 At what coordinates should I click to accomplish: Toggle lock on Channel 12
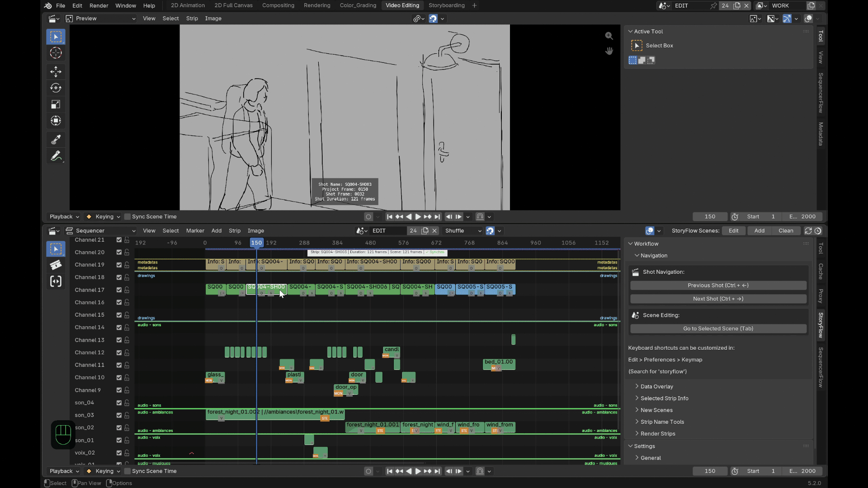tap(127, 352)
